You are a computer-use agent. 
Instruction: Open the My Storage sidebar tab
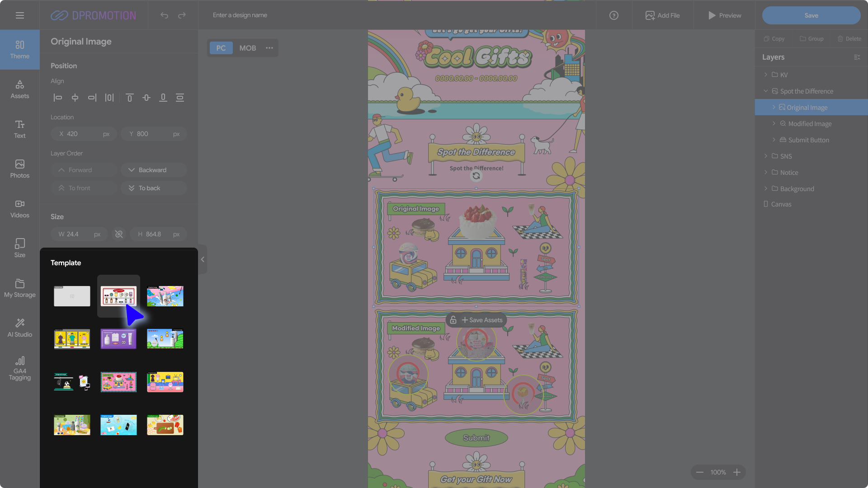point(19,288)
